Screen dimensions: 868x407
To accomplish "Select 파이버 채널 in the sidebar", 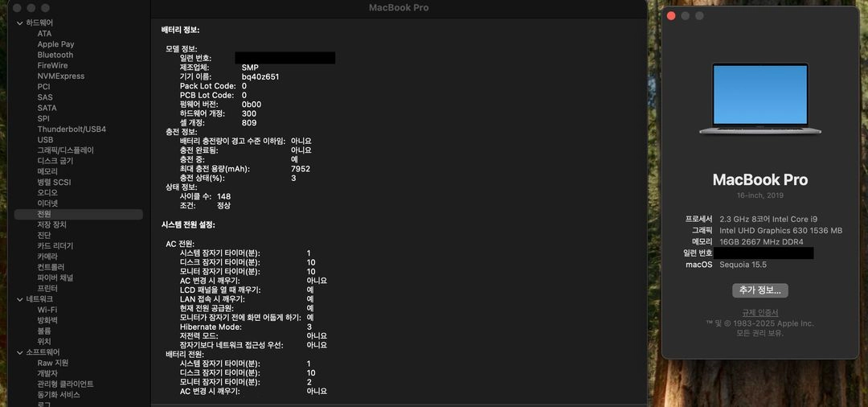I will point(55,278).
